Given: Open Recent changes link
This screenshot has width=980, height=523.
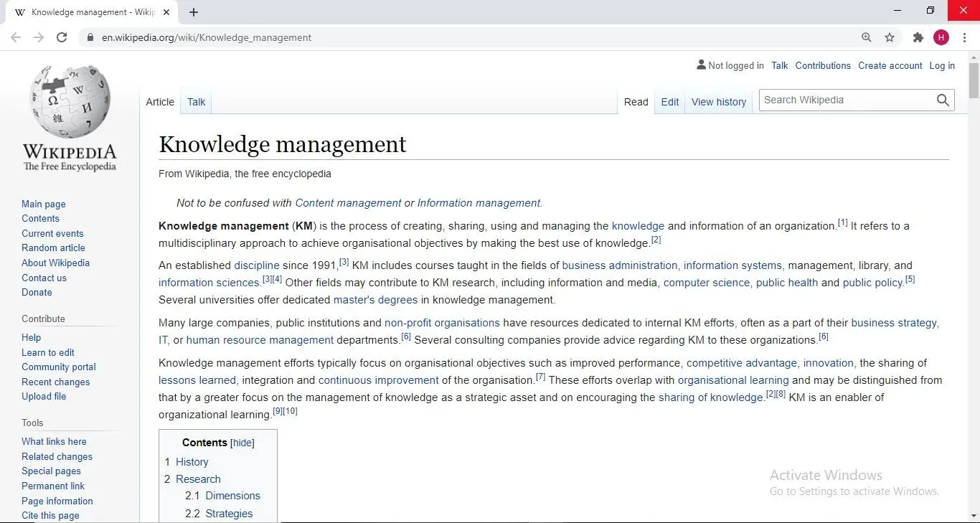Looking at the screenshot, I should tap(56, 382).
